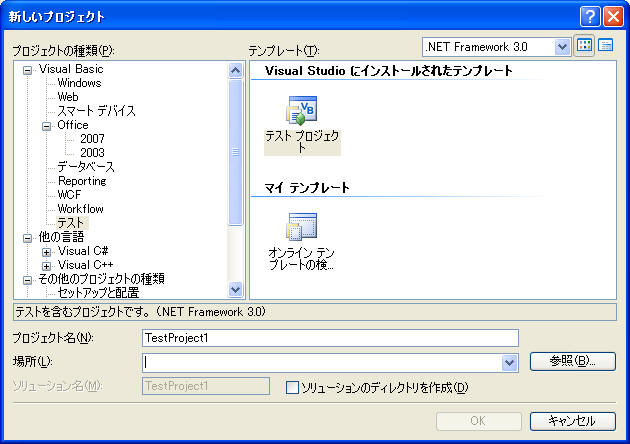Expand the Visual C# tree node
The image size is (630, 444).
click(x=47, y=252)
